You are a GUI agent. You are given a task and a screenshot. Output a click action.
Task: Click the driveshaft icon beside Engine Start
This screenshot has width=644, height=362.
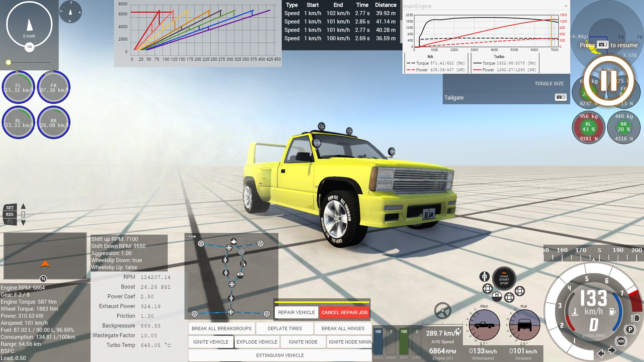(x=484, y=276)
